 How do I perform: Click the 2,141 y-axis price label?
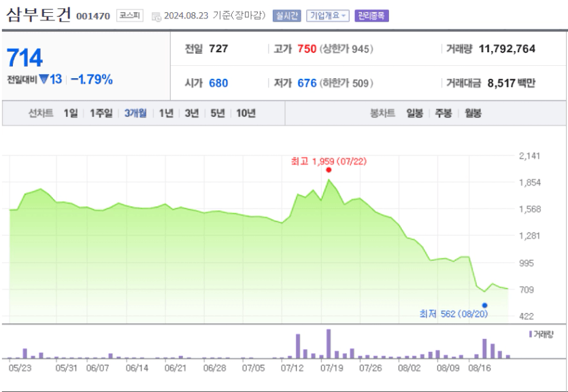click(530, 156)
